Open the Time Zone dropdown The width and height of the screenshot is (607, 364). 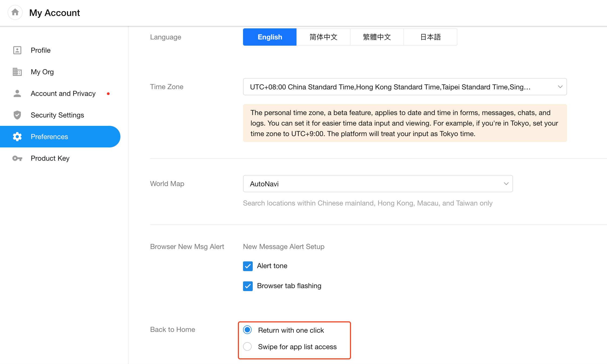(x=404, y=87)
